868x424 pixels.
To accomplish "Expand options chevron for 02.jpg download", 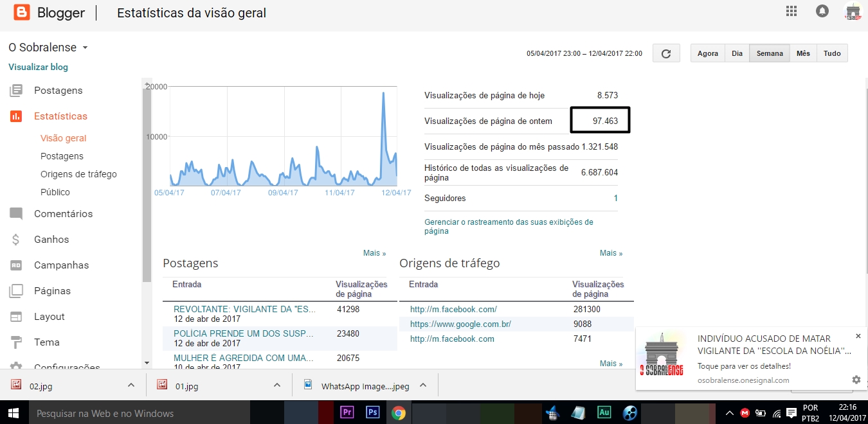I will [x=131, y=385].
